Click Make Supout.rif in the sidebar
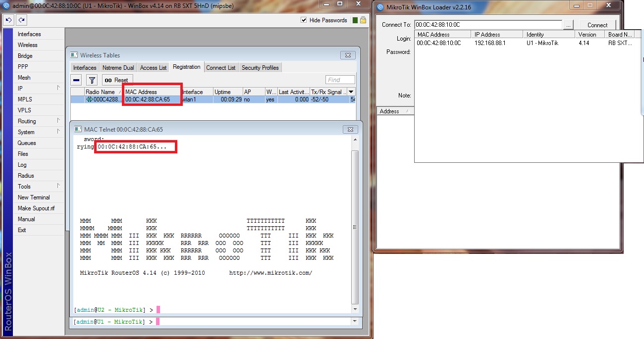 click(x=39, y=208)
